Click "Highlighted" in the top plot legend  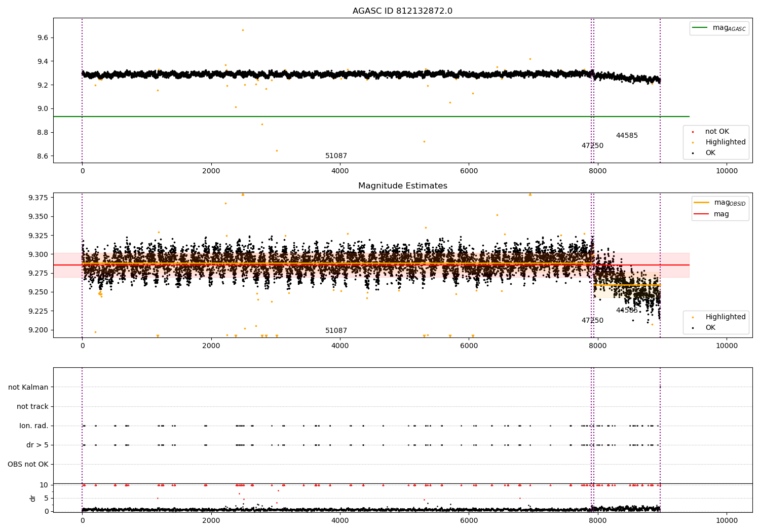click(x=726, y=142)
